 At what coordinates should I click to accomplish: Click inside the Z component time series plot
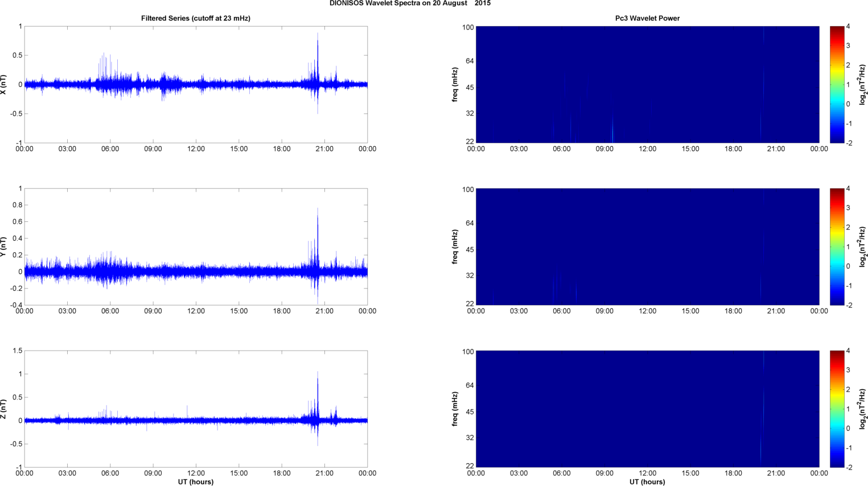coord(196,409)
